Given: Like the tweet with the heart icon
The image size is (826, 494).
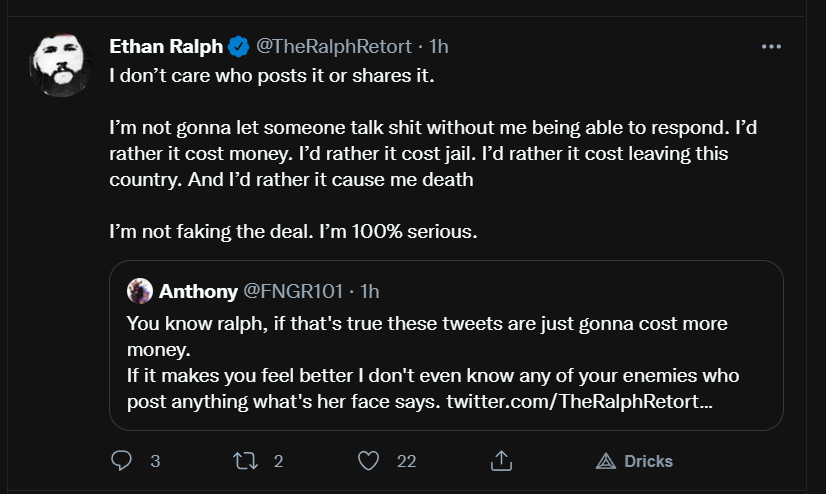Looking at the screenshot, I should pos(368,461).
